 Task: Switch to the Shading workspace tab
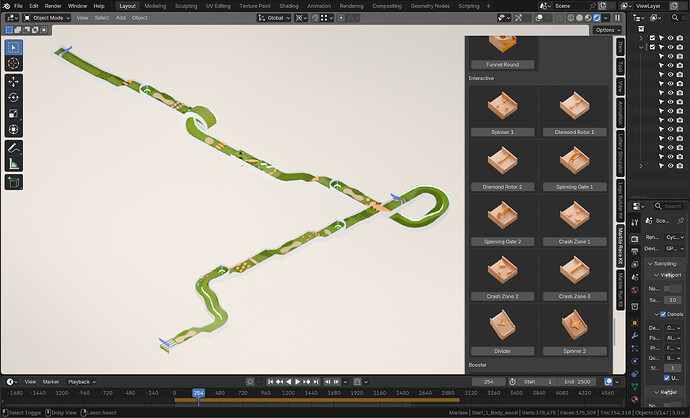pyautogui.click(x=289, y=6)
